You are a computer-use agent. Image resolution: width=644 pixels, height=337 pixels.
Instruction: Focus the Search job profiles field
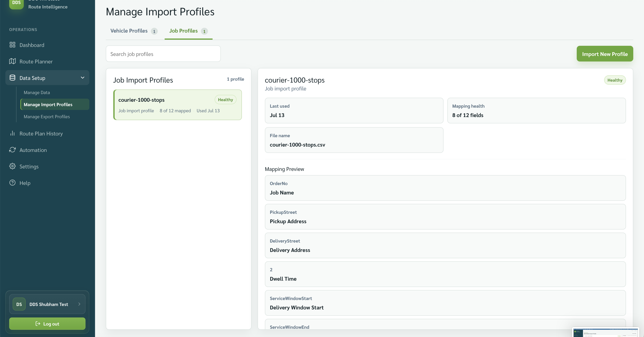(x=163, y=54)
